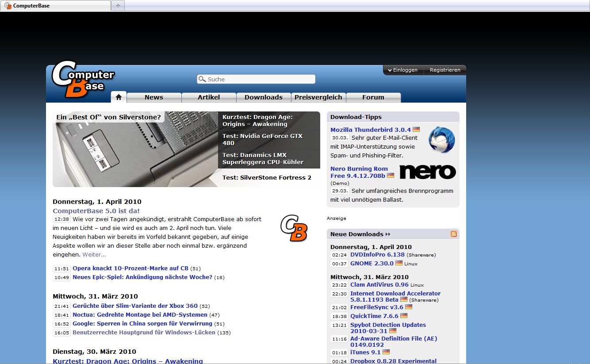Open Neues Epic-Spiel: Ankündigung nächste Woche?
Screen dimensions: 590x364
pyautogui.click(x=142, y=277)
